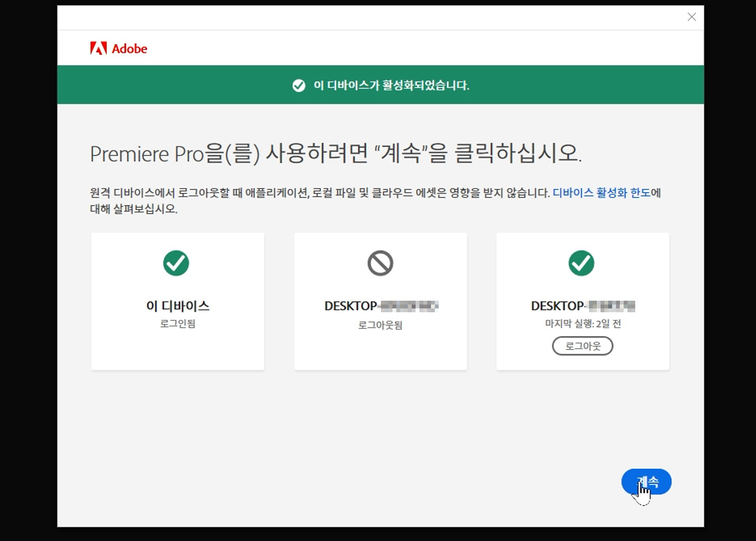This screenshot has width=756, height=541.
Task: Click the checkmark icon in green banner
Action: pyautogui.click(x=299, y=85)
